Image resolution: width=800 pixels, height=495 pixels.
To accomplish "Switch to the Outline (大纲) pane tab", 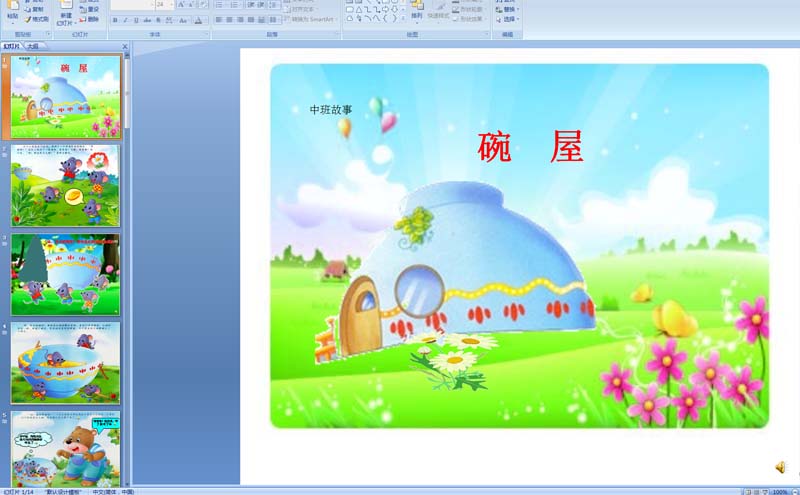I will [33, 46].
